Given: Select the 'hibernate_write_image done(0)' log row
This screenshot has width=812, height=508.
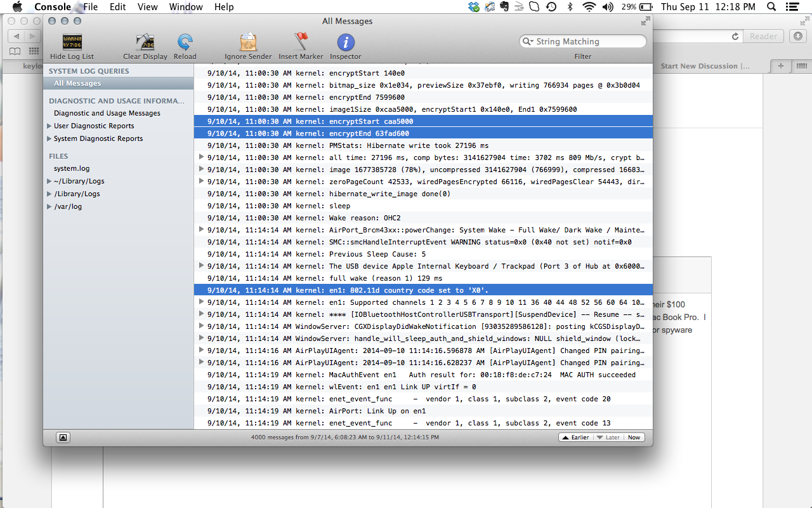Looking at the screenshot, I should [x=423, y=194].
